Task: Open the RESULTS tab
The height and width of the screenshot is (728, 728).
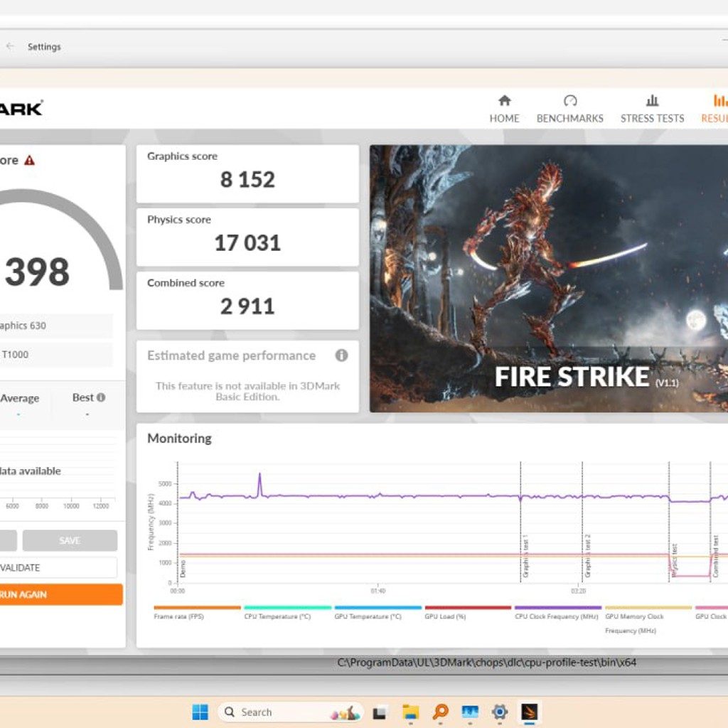Action: 715,109
